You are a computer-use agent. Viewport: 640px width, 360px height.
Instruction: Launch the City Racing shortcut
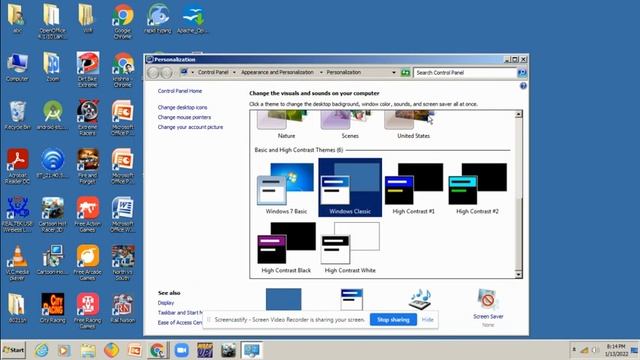click(52, 308)
